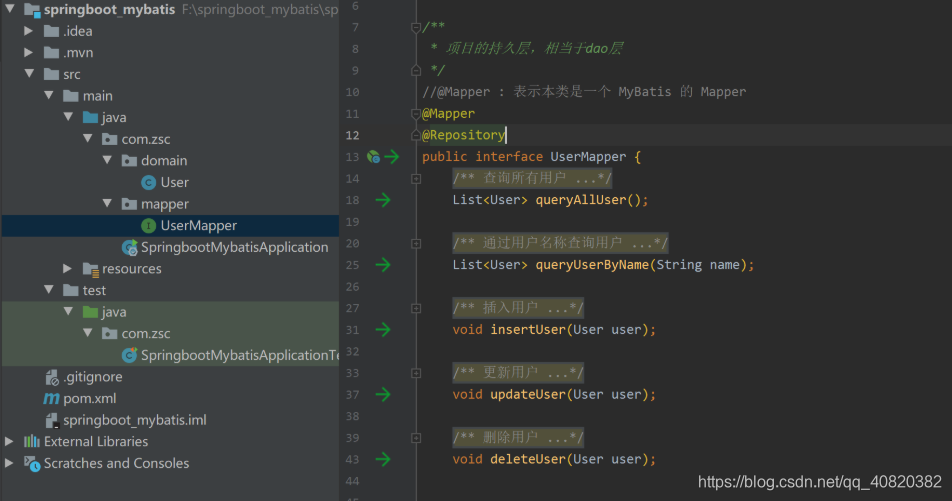Click the Scratches and Consoles icon

pyautogui.click(x=32, y=463)
